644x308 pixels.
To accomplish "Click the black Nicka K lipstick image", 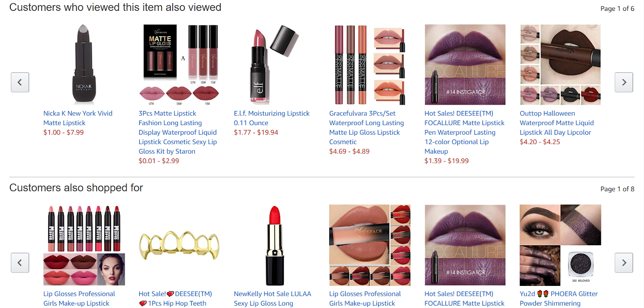I will point(84,64).
